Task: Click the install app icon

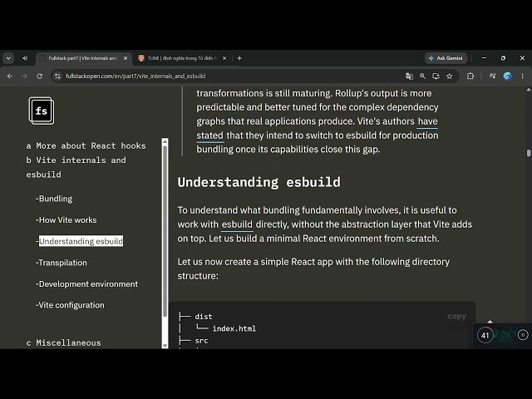Action: [x=436, y=76]
